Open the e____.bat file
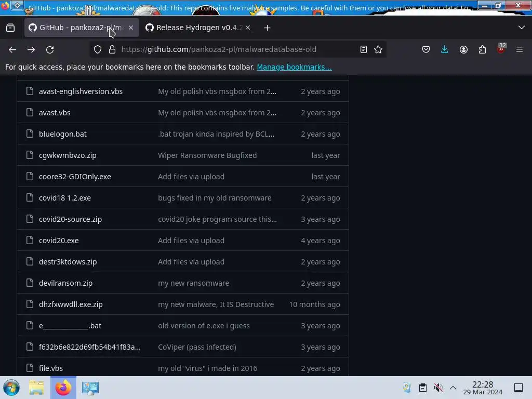The image size is (532, 399). point(70,326)
